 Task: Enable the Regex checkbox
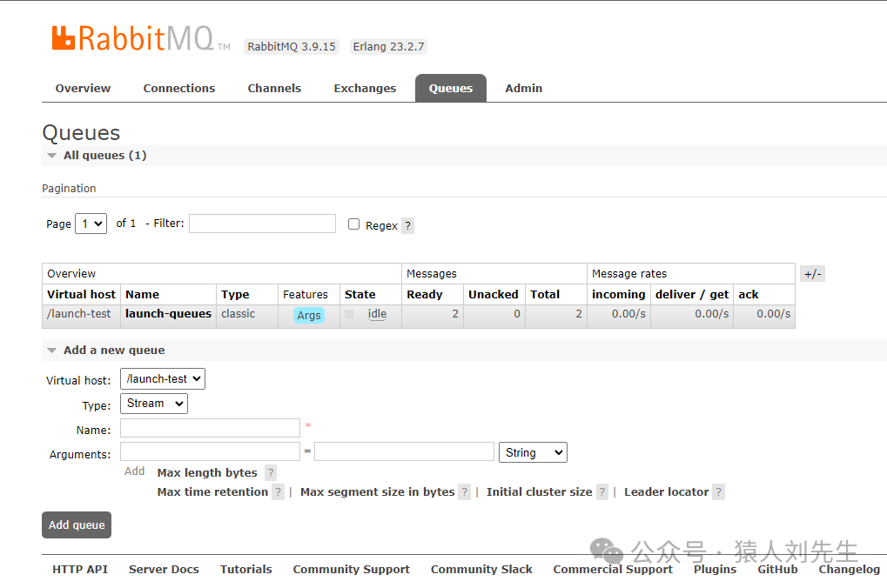point(353,224)
